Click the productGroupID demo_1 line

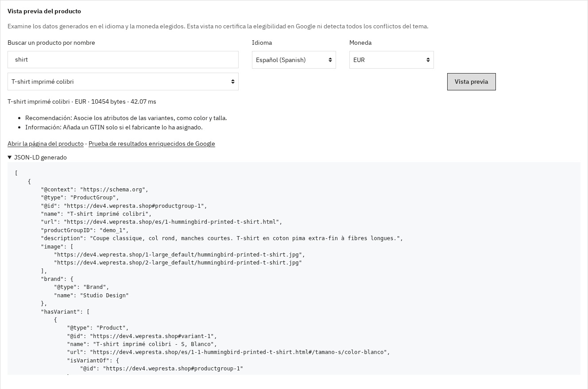point(85,230)
